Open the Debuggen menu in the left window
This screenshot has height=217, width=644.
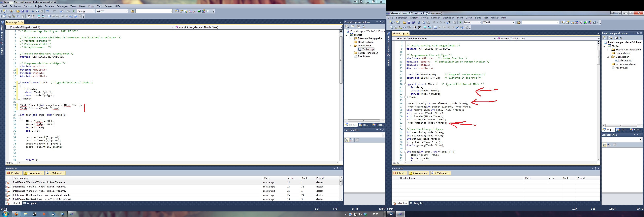(62, 6)
